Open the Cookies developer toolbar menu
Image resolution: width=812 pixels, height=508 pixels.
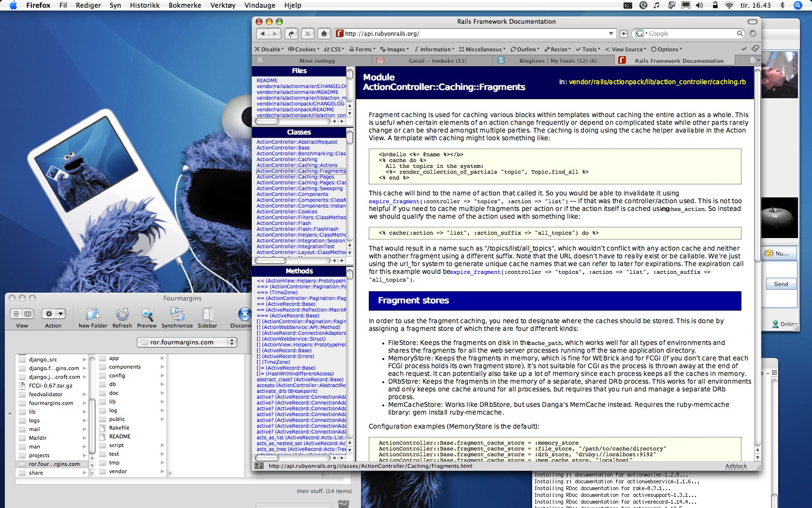(x=304, y=49)
